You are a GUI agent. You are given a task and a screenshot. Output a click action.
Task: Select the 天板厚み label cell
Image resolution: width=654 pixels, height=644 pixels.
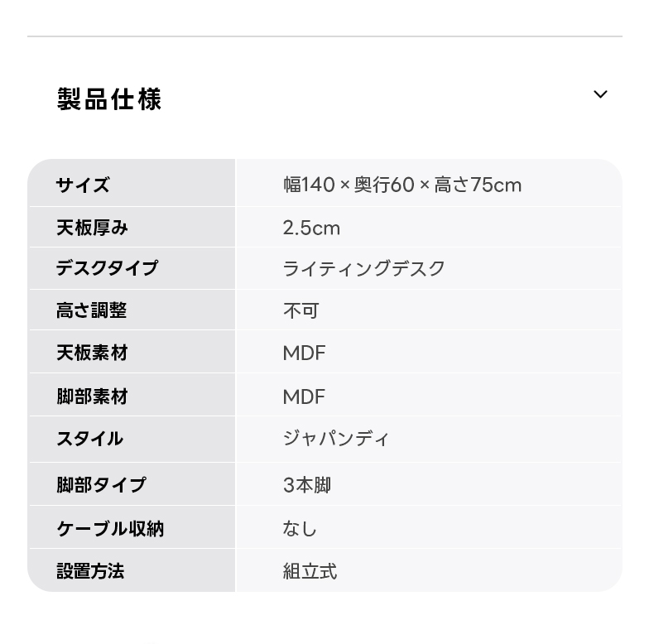(92, 228)
